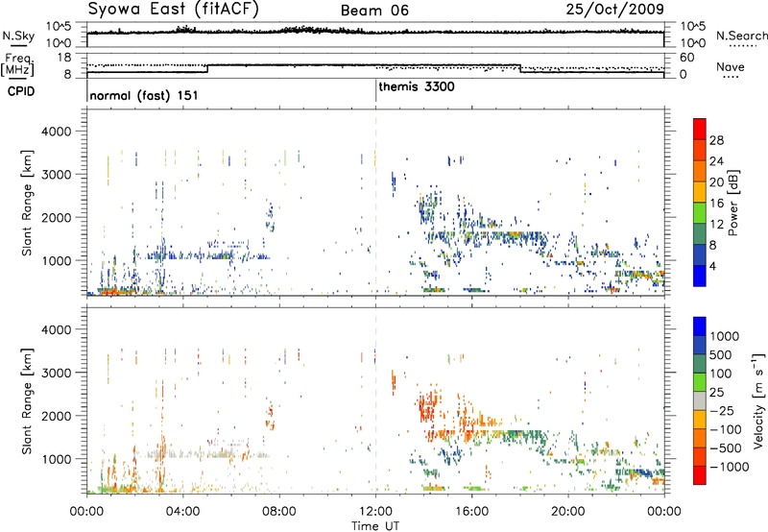
Task: Click the '08:00' time axis label
Action: click(279, 512)
